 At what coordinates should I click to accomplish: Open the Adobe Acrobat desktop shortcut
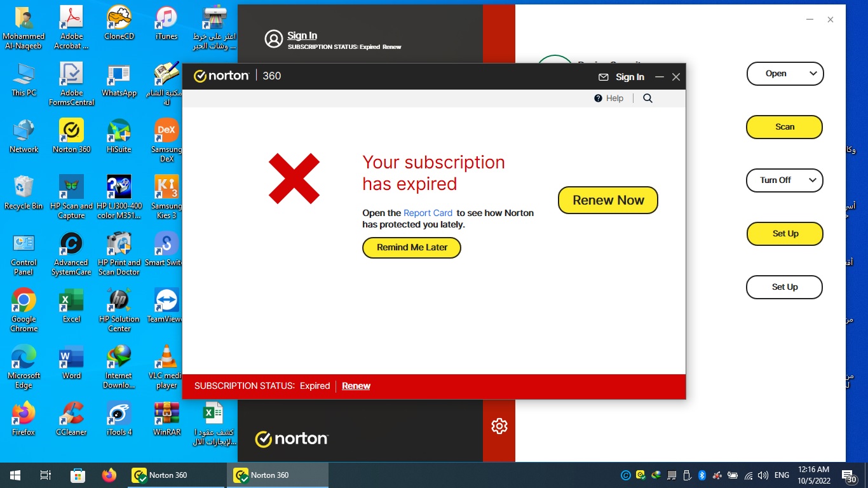click(71, 27)
